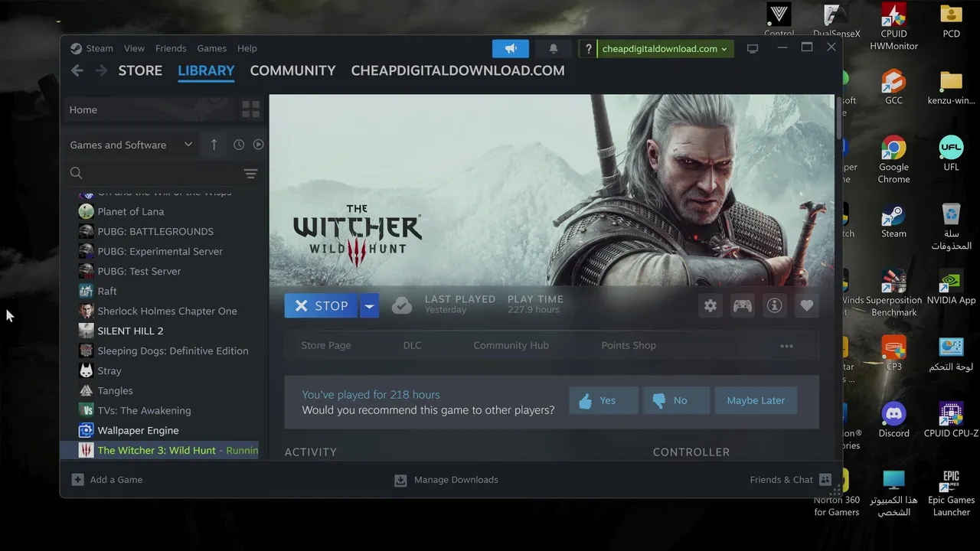
Task: Switch to the COMMUNITY tab
Action: click(x=292, y=70)
